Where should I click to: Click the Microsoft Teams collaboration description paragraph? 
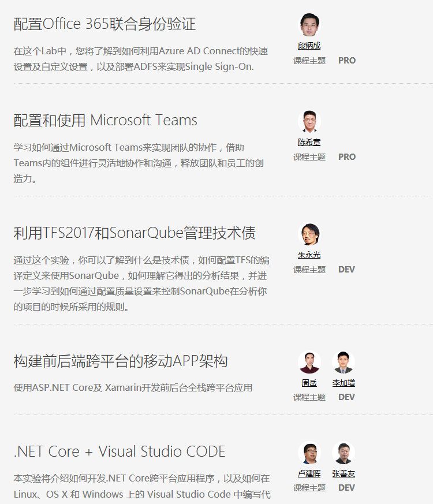[x=139, y=163]
